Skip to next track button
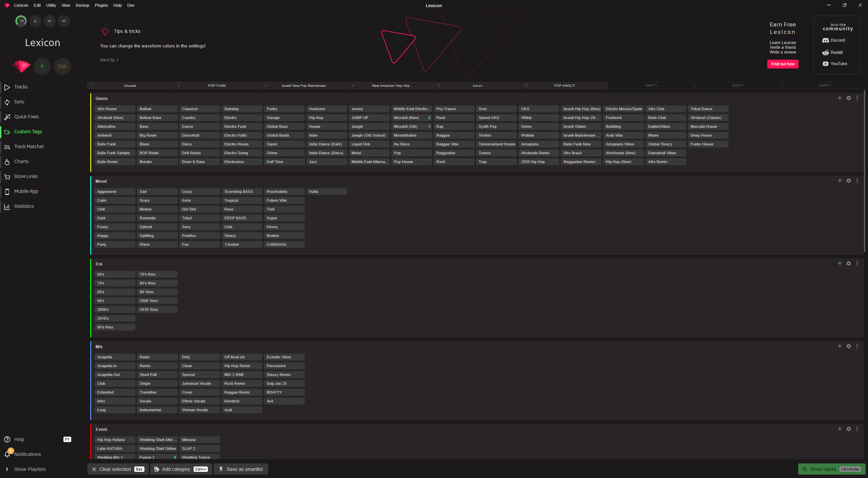The image size is (868, 478). 64,21
